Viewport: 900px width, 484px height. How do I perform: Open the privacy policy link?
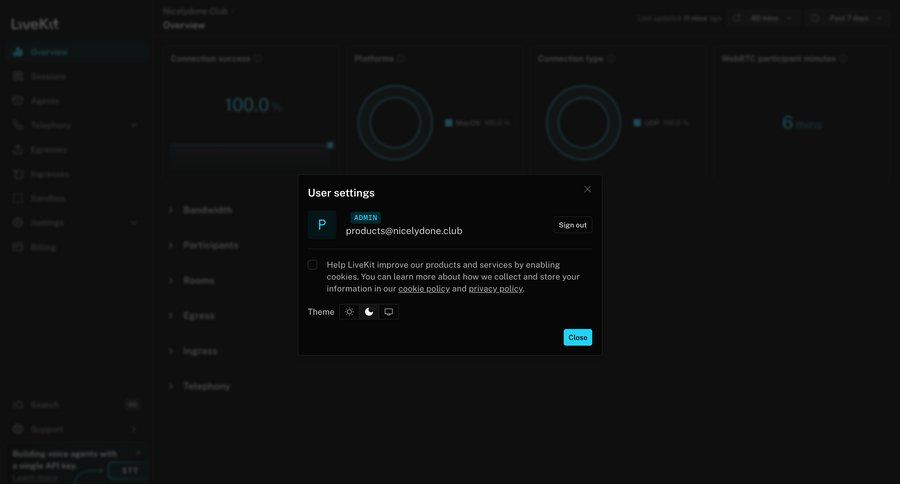point(495,289)
